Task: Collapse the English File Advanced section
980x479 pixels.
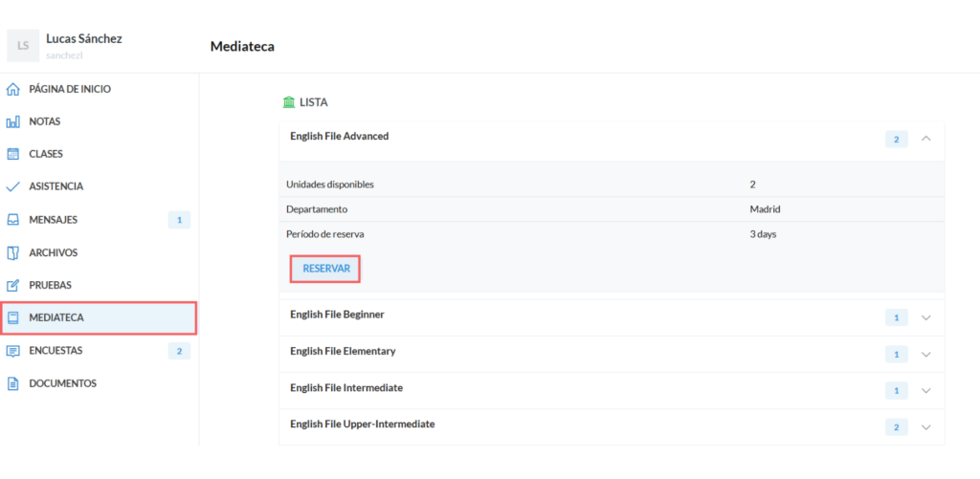Action: pos(925,139)
